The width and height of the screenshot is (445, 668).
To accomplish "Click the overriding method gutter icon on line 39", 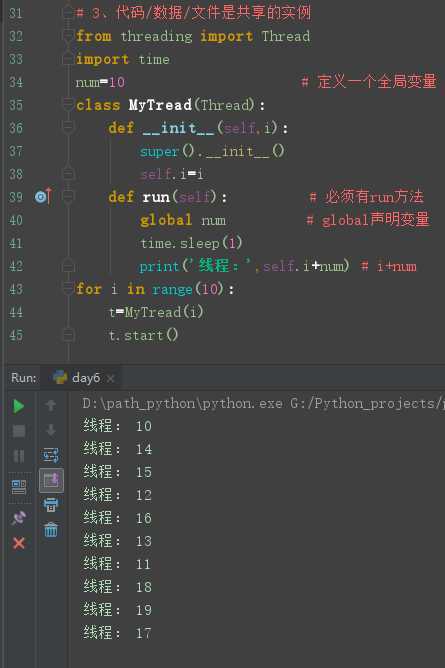I will [43, 196].
